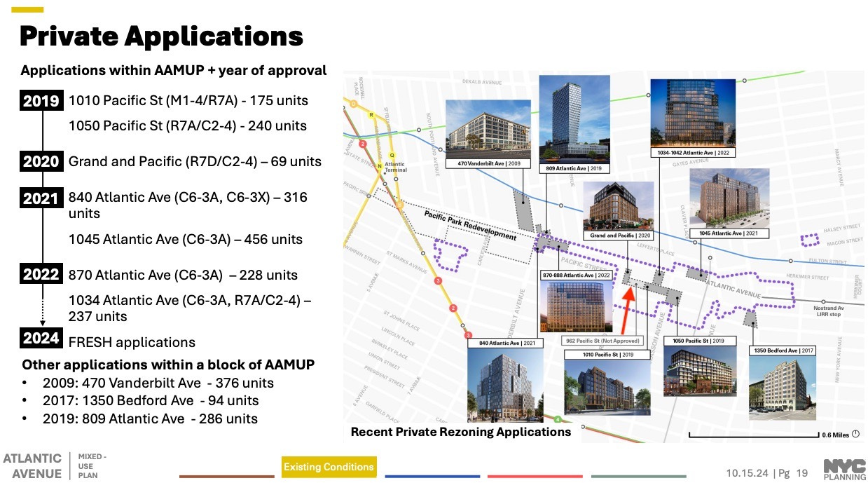
Task: Open the 470 Vanderbilt Ave building photo
Action: [x=488, y=129]
